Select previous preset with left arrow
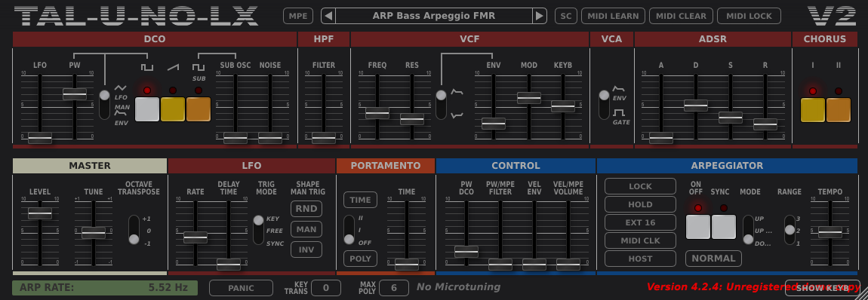Screen dimensions: 868x300 [x=328, y=16]
